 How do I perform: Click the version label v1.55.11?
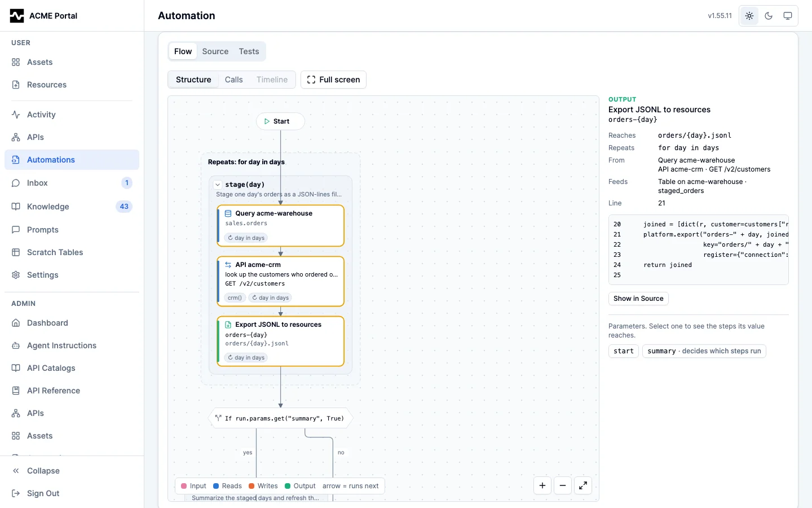pos(720,16)
